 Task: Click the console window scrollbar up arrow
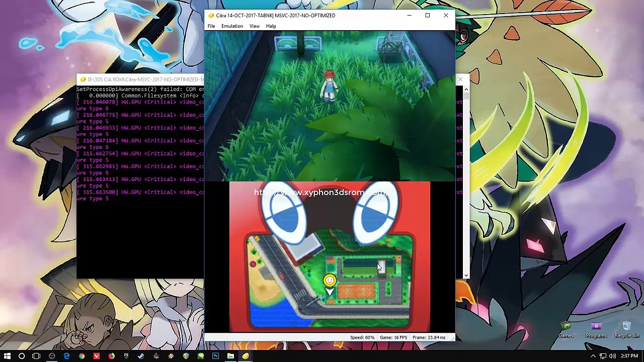(466, 89)
